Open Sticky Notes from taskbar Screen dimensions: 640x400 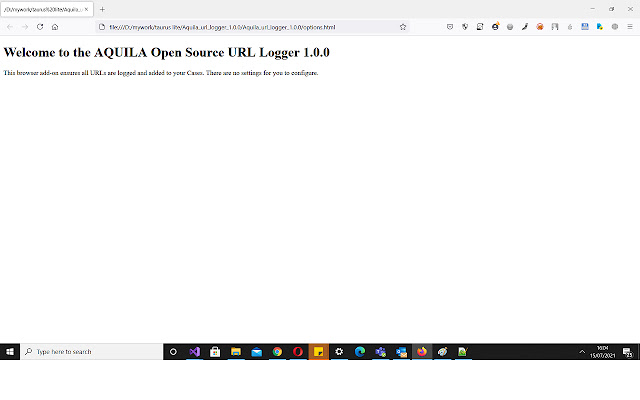pos(319,351)
